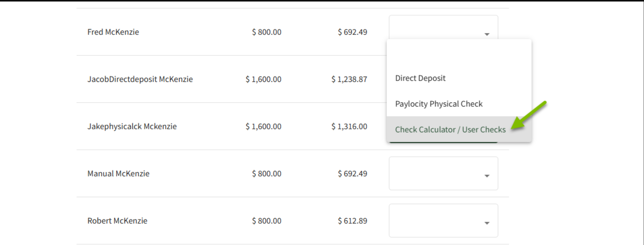644x245 pixels.
Task: Select Direct Deposit from the dropdown list
Action: [x=420, y=78]
